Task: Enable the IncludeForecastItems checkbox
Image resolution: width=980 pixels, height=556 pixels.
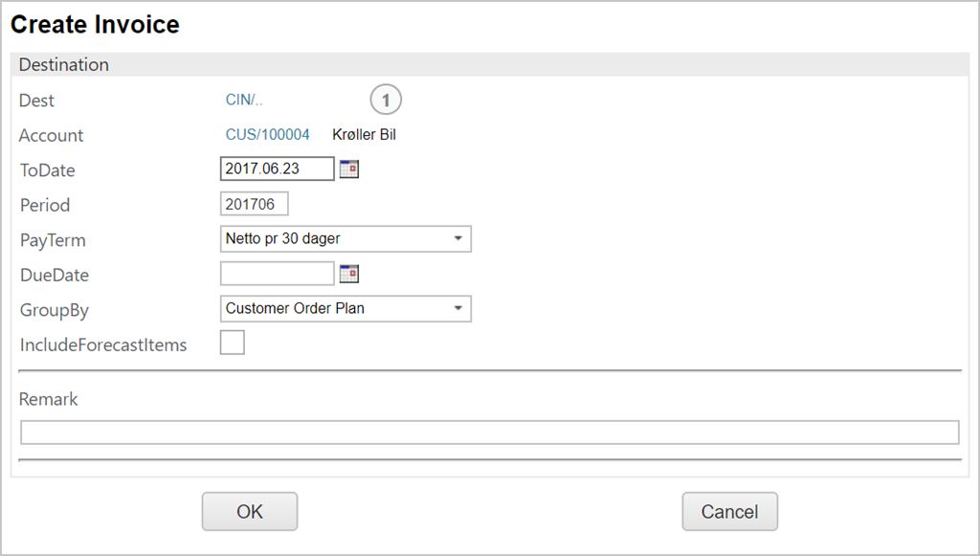Action: tap(233, 343)
